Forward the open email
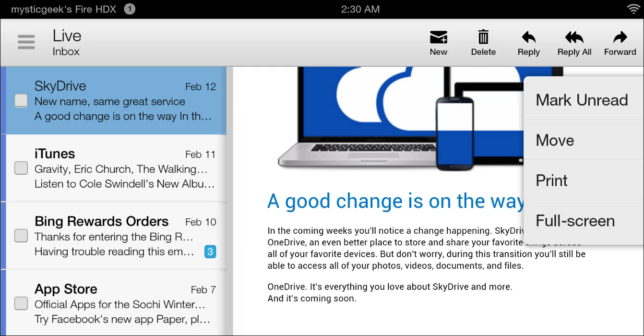 coord(620,43)
